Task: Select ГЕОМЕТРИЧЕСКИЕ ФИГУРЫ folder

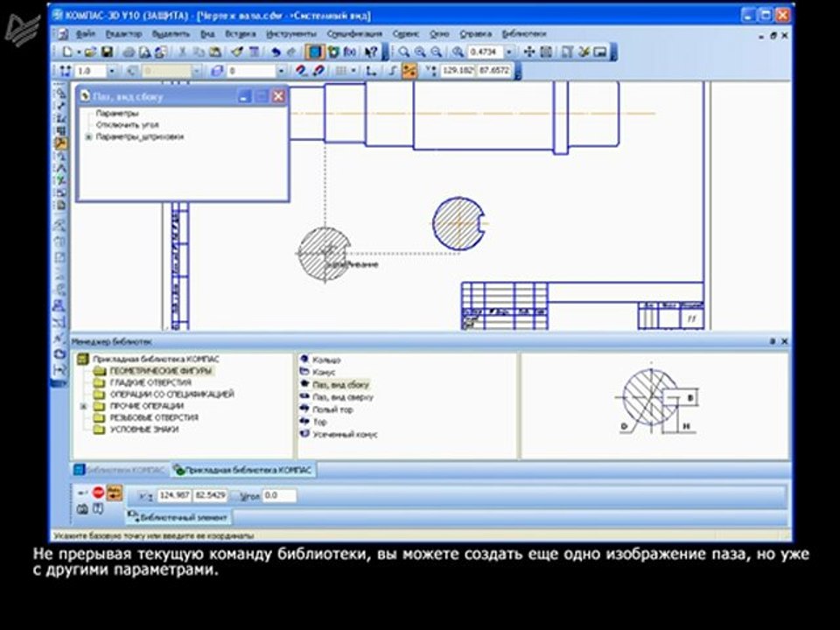Action: click(161, 371)
